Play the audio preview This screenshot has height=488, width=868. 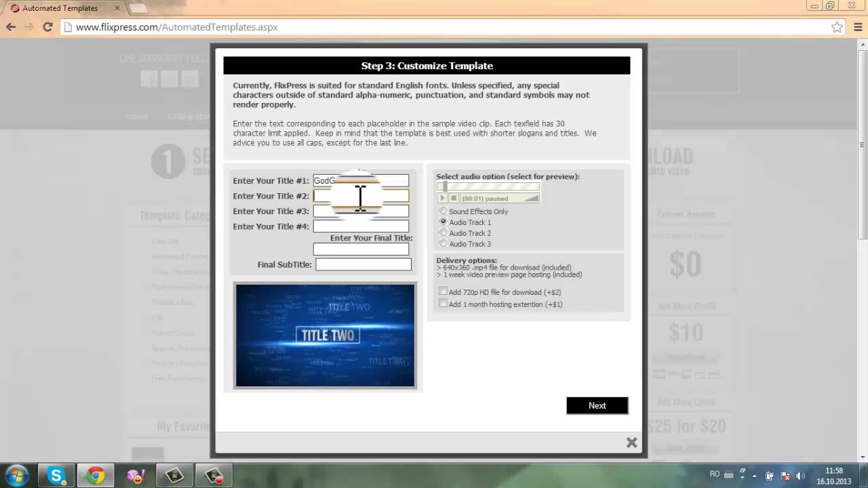[x=443, y=199]
